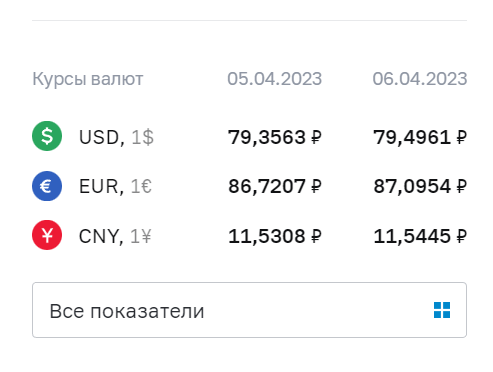Click the 06.04.2023 date column header

(x=420, y=79)
